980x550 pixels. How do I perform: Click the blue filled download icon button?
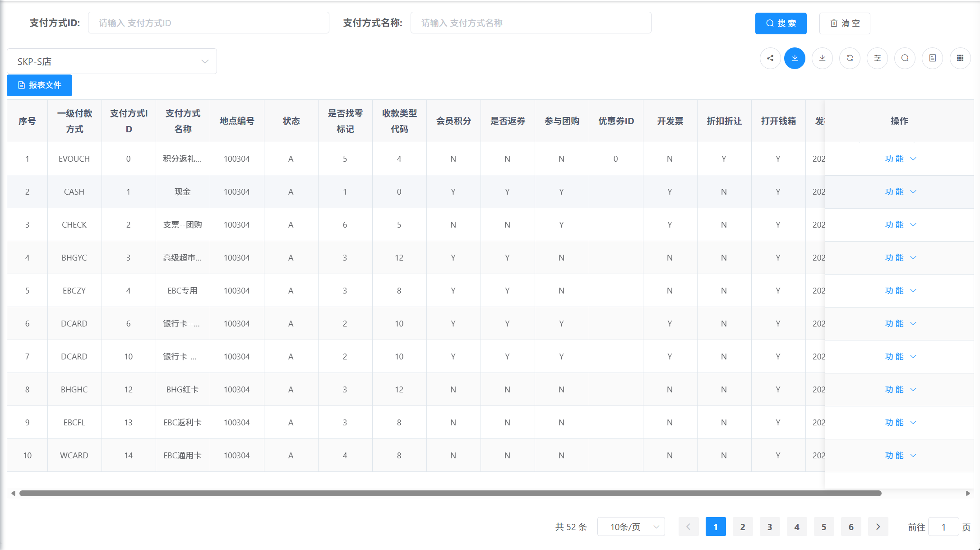click(795, 58)
